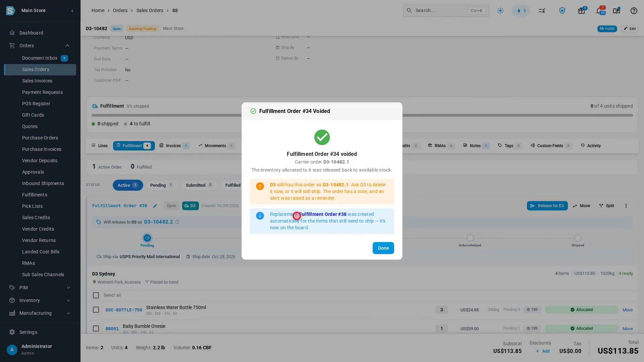Viewport: 644px width, 362px height.
Task: Open the notifications bell
Action: [x=599, y=11]
